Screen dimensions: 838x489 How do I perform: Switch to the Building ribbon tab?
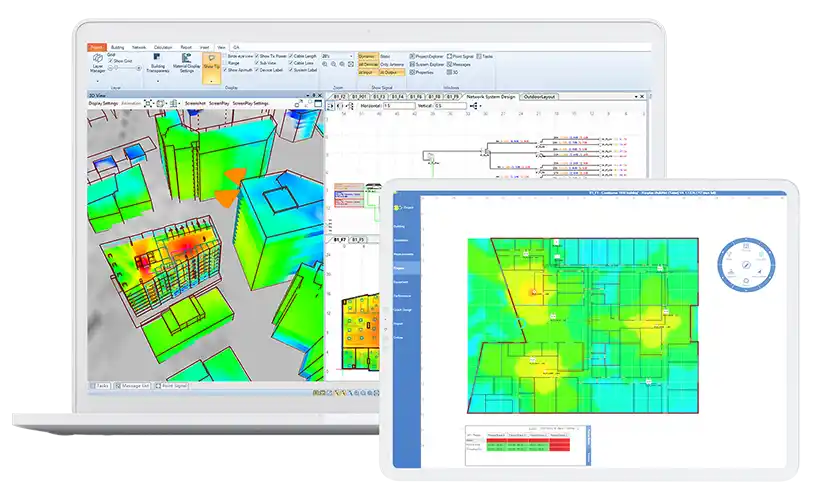click(118, 47)
